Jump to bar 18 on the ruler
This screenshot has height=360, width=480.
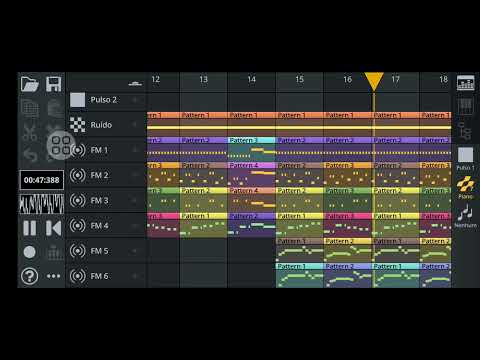pos(443,79)
